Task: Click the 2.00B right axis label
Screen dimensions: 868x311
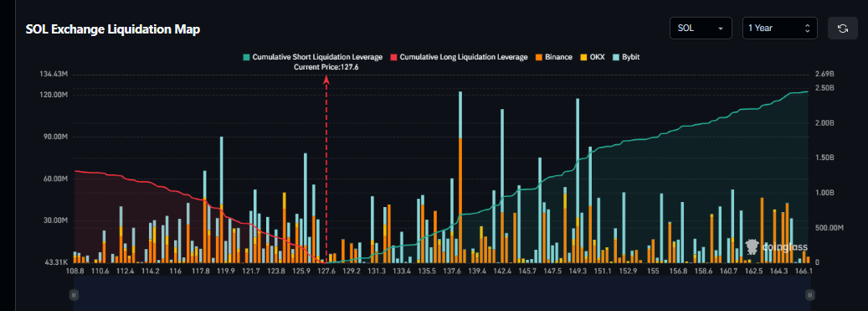Action: pyautogui.click(x=824, y=123)
